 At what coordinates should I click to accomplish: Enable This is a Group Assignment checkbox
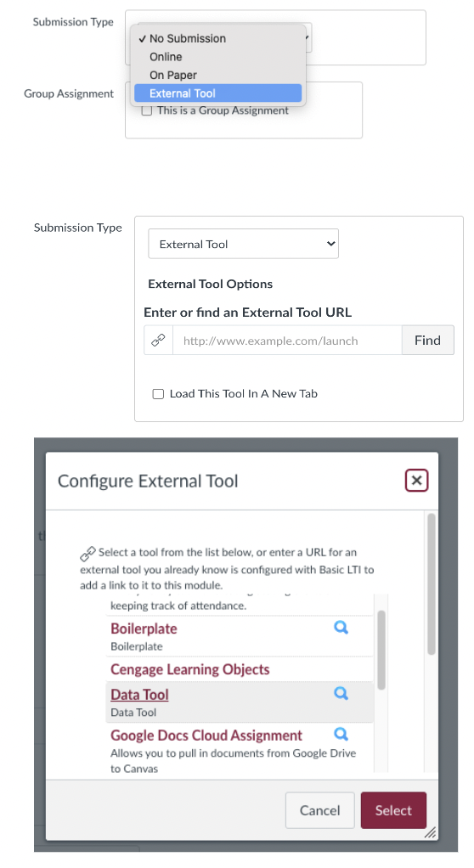click(147, 110)
